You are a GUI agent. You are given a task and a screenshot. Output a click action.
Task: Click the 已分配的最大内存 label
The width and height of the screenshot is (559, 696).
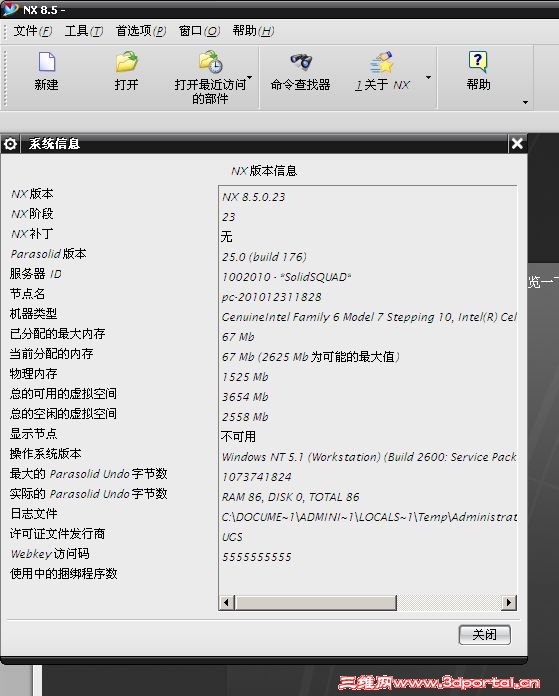tap(57, 333)
